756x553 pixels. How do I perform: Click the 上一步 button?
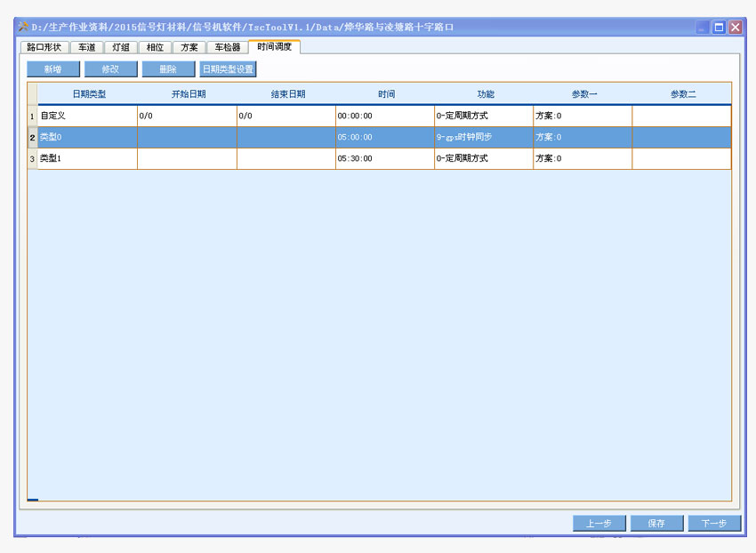coord(599,524)
